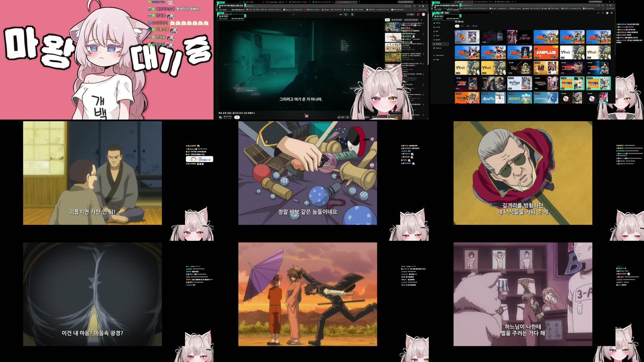Click the '오이아이' chat username on waiting screen
This screenshot has height=362, width=644.
click(159, 23)
